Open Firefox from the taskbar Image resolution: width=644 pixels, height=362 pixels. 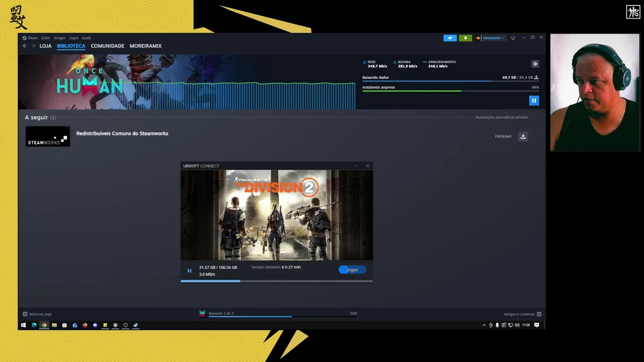85,325
